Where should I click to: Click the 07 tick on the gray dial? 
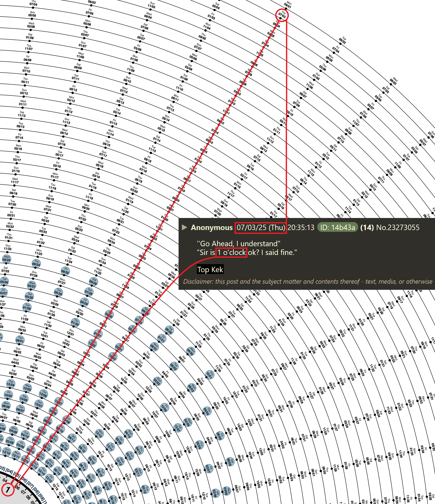tap(23, 492)
